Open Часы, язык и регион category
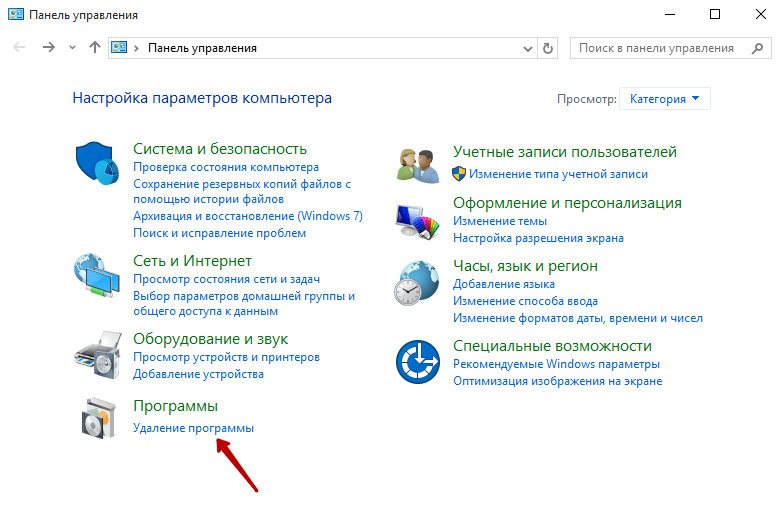Viewport: 782px width, 509px height. [x=525, y=266]
